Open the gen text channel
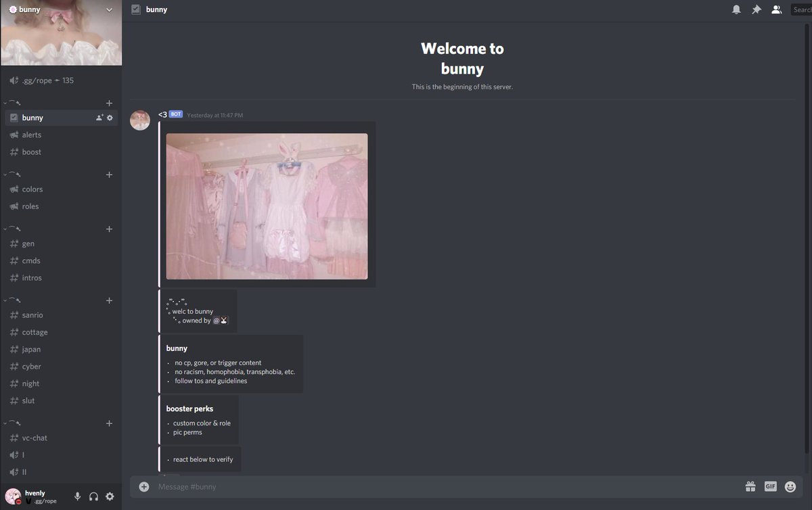 point(61,244)
